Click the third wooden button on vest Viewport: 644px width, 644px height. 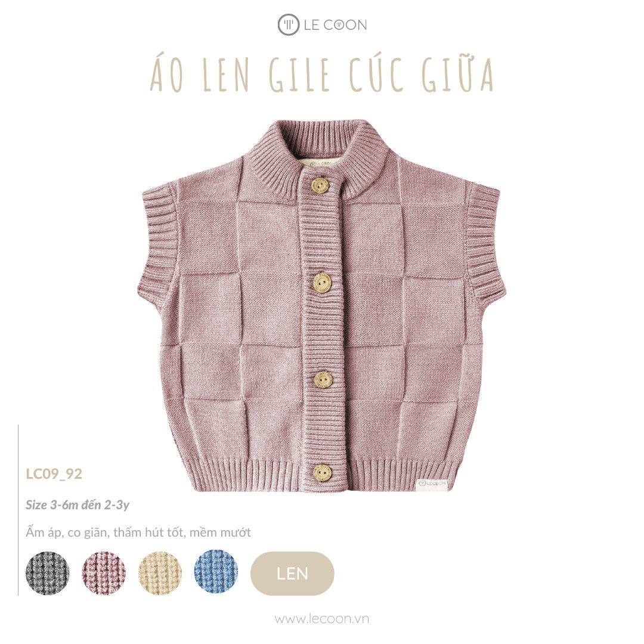pyautogui.click(x=323, y=379)
